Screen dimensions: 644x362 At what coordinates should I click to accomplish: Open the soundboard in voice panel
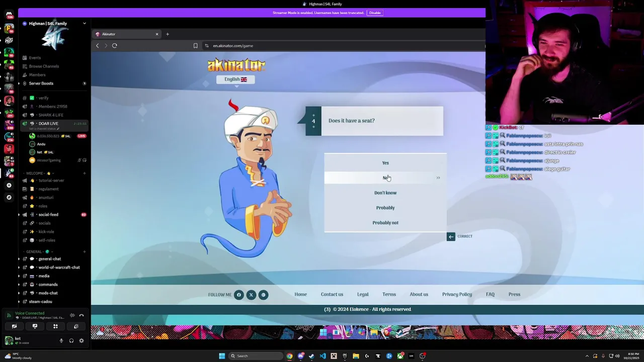76,326
